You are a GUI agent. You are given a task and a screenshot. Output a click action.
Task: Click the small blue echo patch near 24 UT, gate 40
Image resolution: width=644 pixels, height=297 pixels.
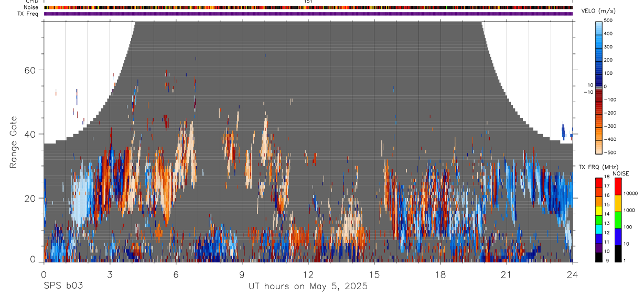tap(564, 131)
